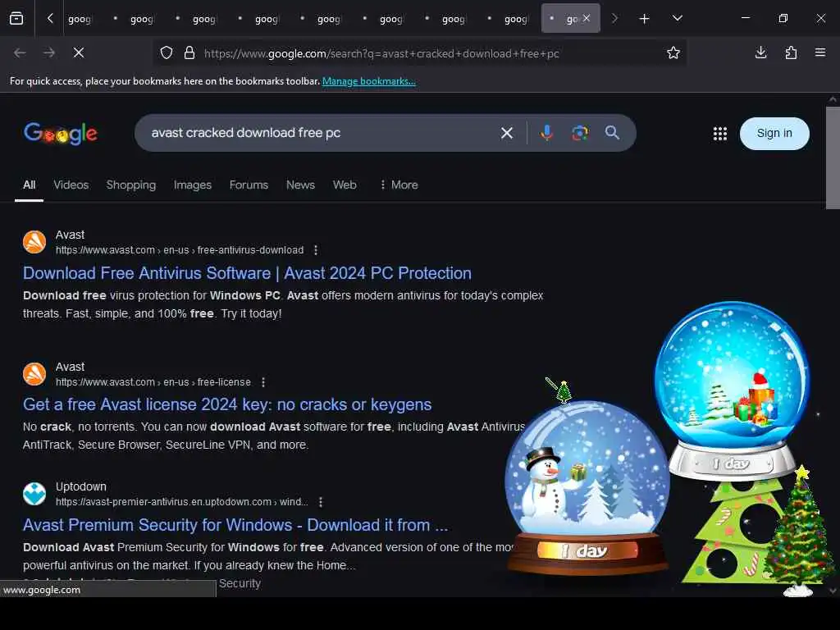
Task: Clear the search query with X
Action: pos(507,133)
